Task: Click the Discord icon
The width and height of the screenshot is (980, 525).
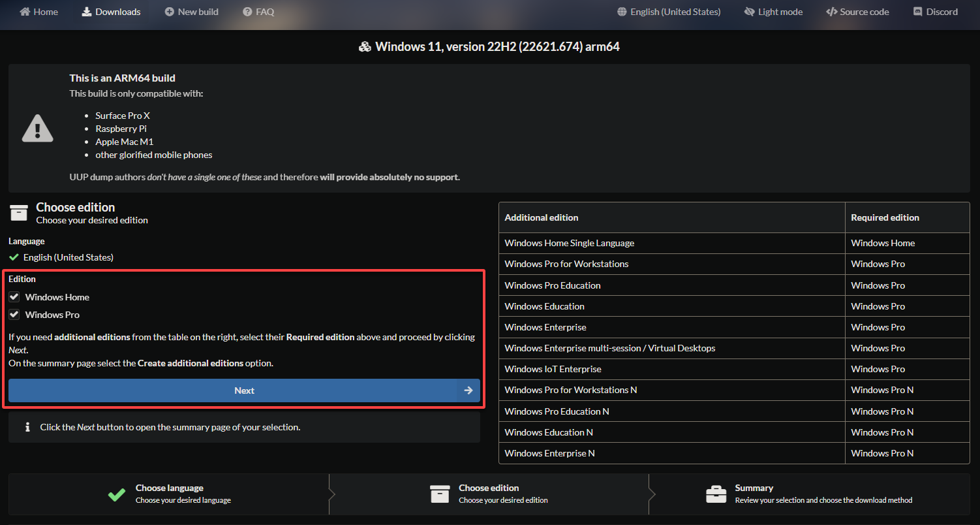Action: (918, 12)
